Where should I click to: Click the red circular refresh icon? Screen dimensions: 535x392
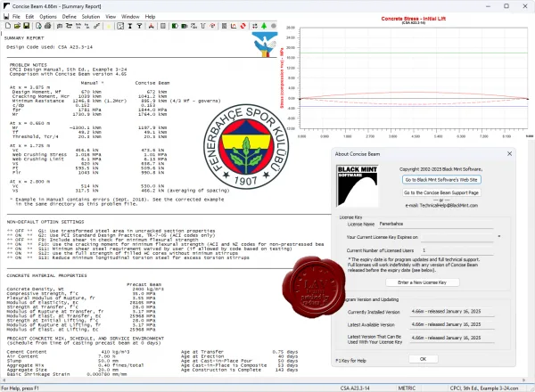click(243, 26)
